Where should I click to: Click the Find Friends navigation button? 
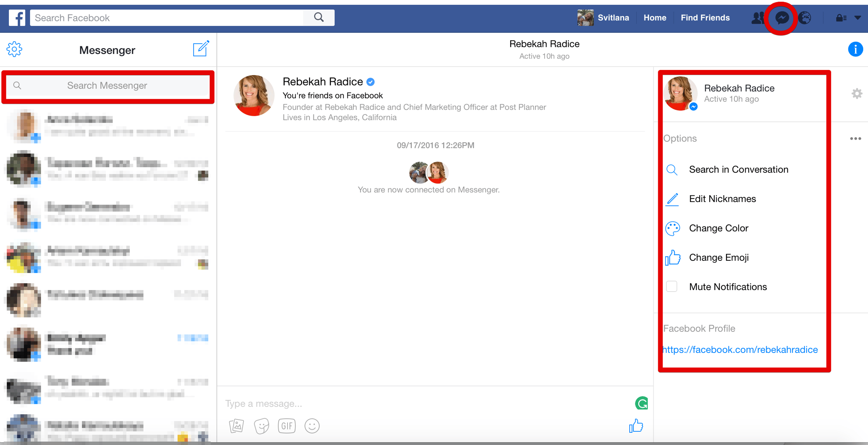[x=706, y=18]
